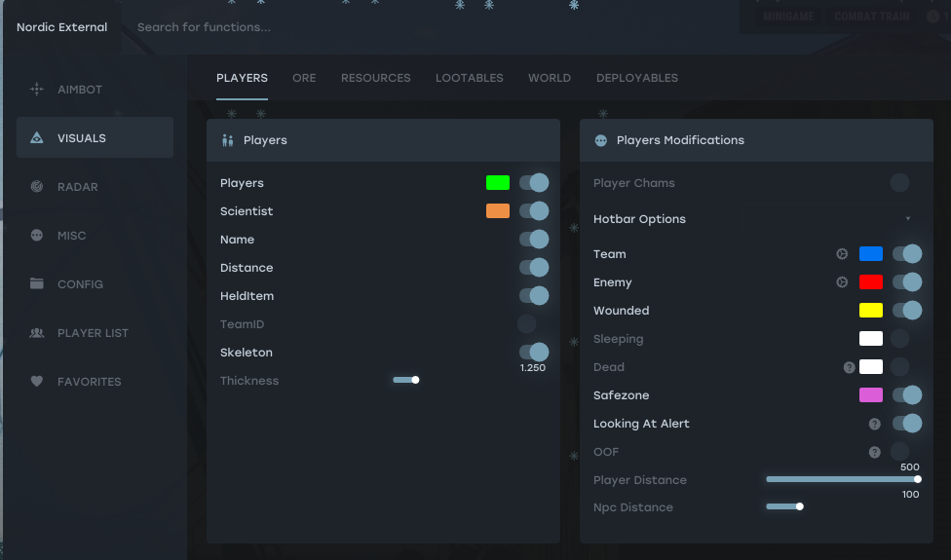Click the green Players color swatch
This screenshot has height=560, width=951.
click(x=498, y=182)
